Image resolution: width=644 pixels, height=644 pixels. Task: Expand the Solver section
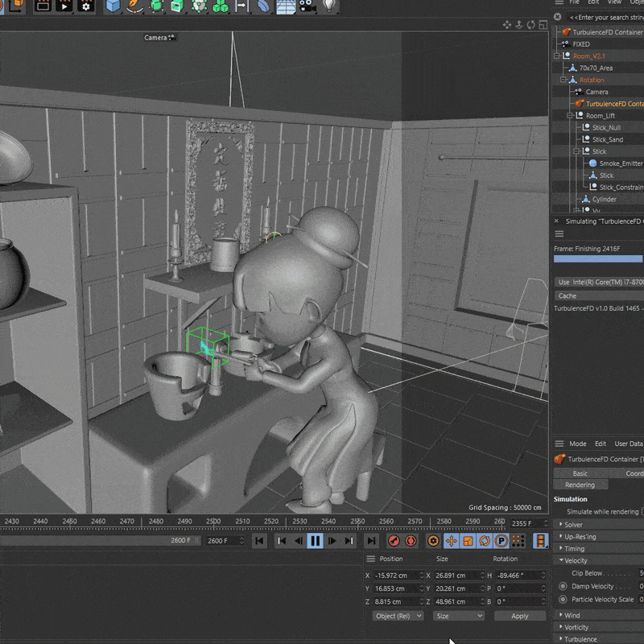pyautogui.click(x=572, y=525)
